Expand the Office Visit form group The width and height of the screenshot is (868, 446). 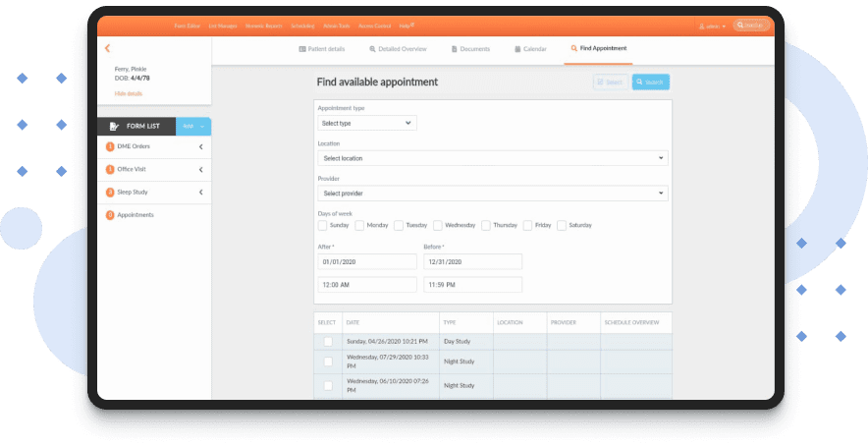(x=201, y=170)
